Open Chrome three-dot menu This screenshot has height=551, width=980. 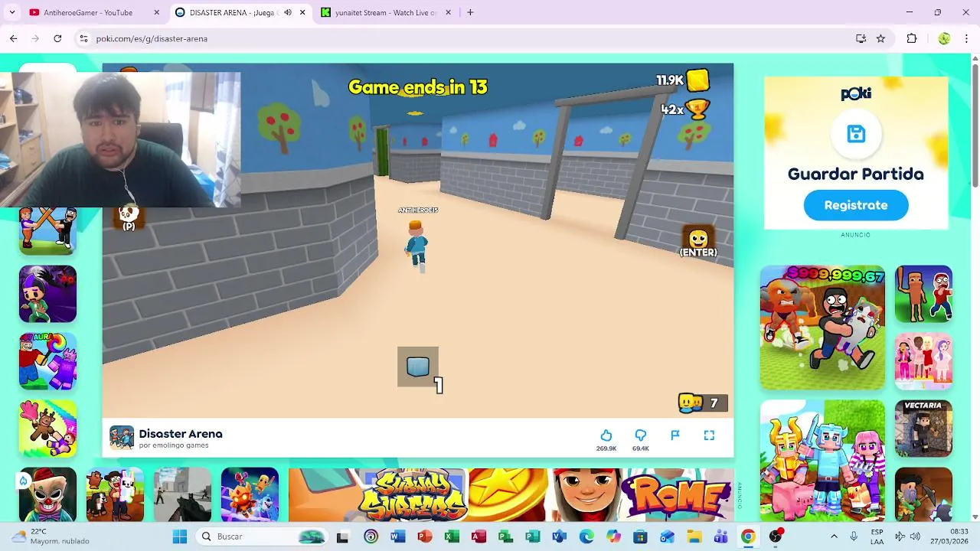pos(966,38)
